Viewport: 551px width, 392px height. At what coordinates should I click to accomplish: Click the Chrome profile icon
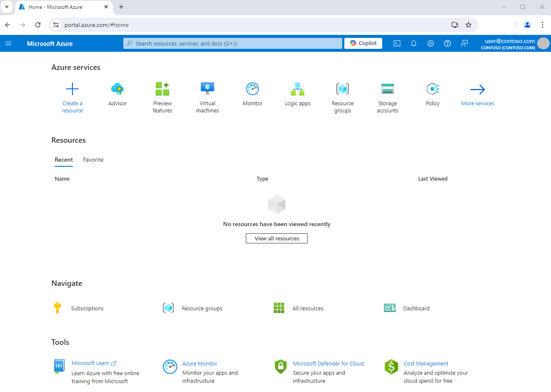click(x=527, y=25)
